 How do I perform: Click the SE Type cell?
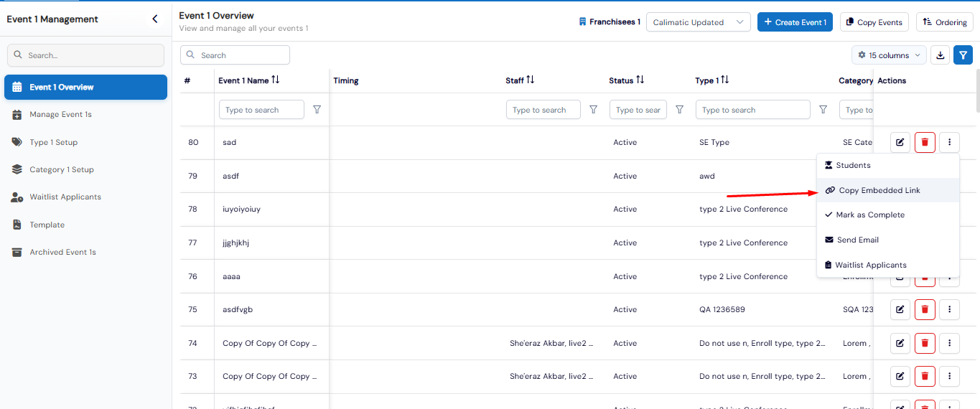[x=714, y=143]
